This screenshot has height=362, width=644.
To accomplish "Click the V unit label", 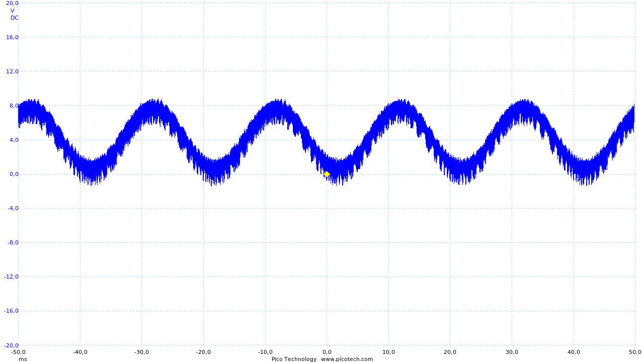I will coord(13,11).
